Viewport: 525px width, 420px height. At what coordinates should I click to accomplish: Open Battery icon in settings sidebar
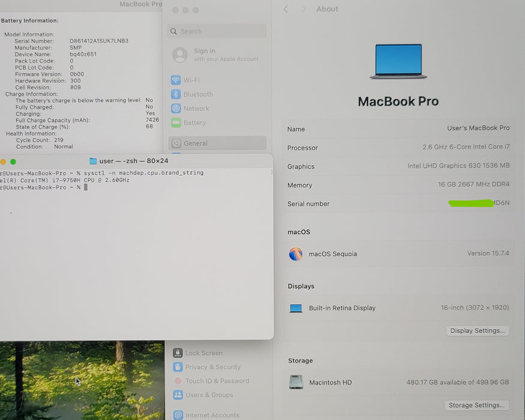click(x=176, y=123)
